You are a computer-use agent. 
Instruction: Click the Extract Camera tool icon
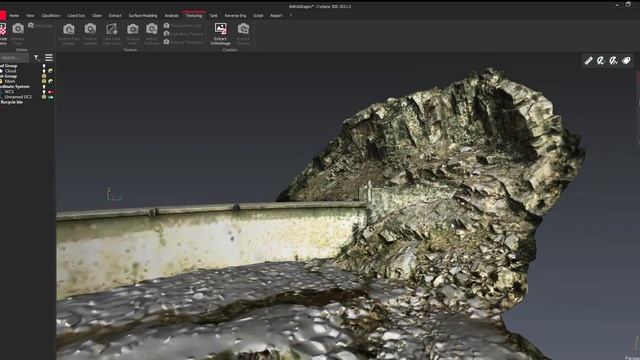click(243, 29)
